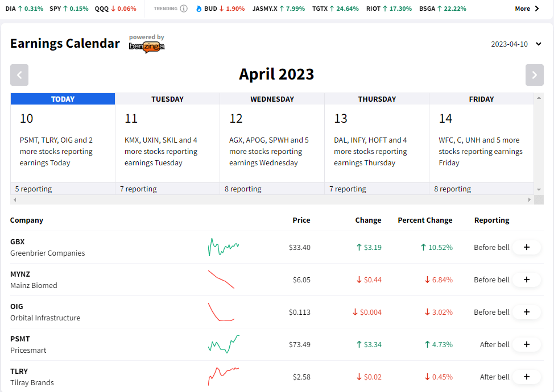The width and height of the screenshot is (554, 392).
Task: Expand PSMT row with its plus icon
Action: click(x=526, y=344)
